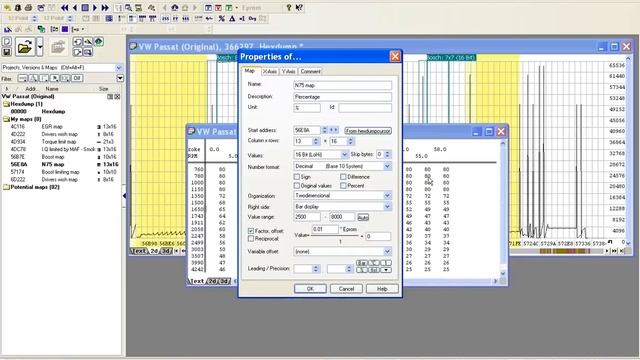This screenshot has height=360, width=640.
Task: Click the Help button in dialog
Action: [382, 289]
